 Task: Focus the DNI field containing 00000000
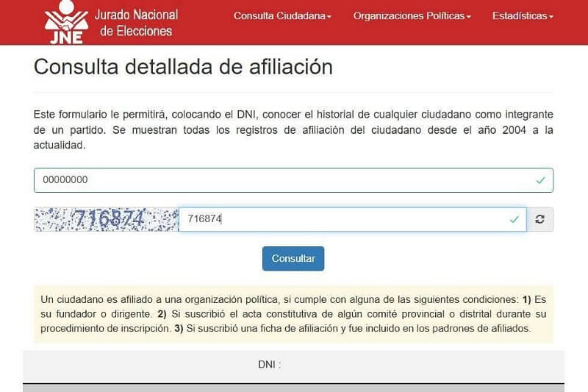tap(279, 180)
